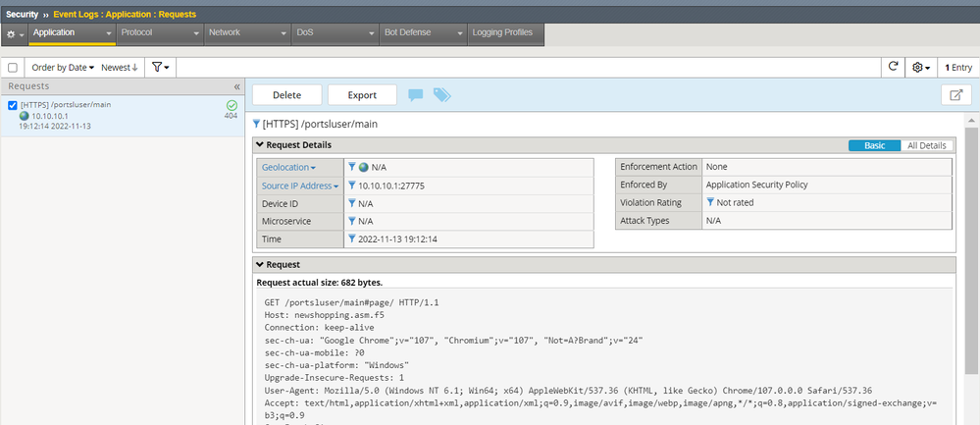Click the Export button
980x425 pixels.
click(362, 95)
